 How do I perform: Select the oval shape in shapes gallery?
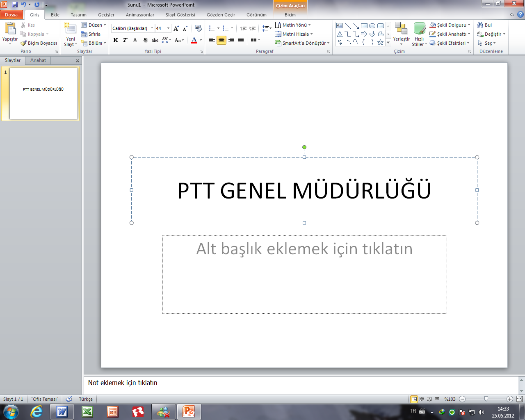[372, 26]
